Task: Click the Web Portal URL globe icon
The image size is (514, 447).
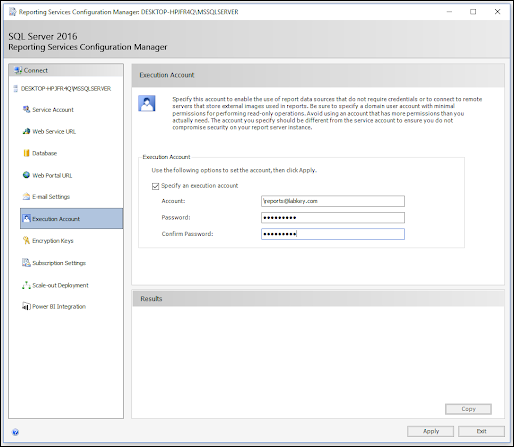Action: [26, 175]
